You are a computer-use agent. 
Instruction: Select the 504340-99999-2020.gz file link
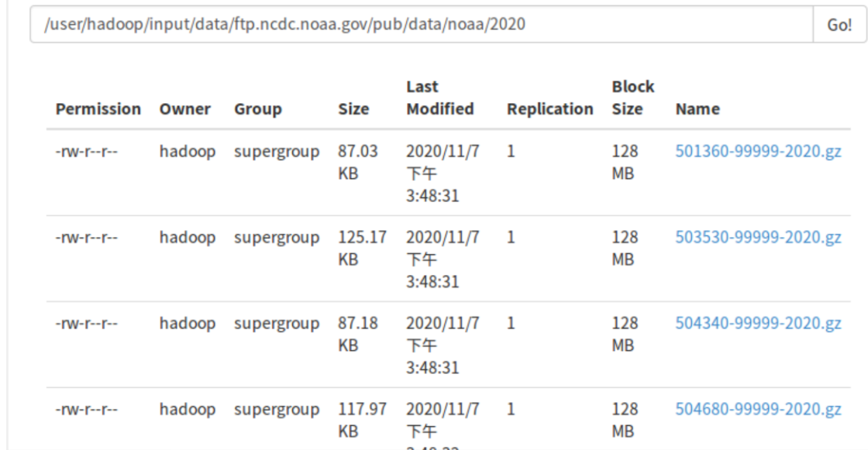(x=758, y=324)
